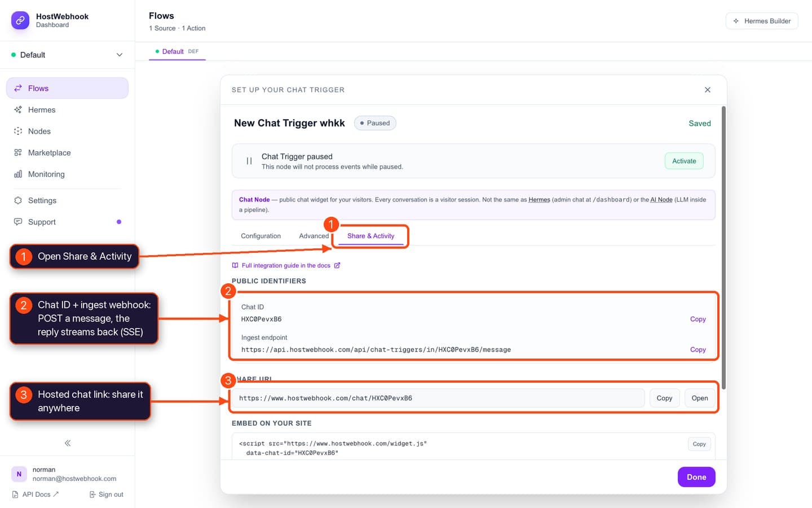Click the Chat ID value HXC0PevxB6

click(x=261, y=319)
